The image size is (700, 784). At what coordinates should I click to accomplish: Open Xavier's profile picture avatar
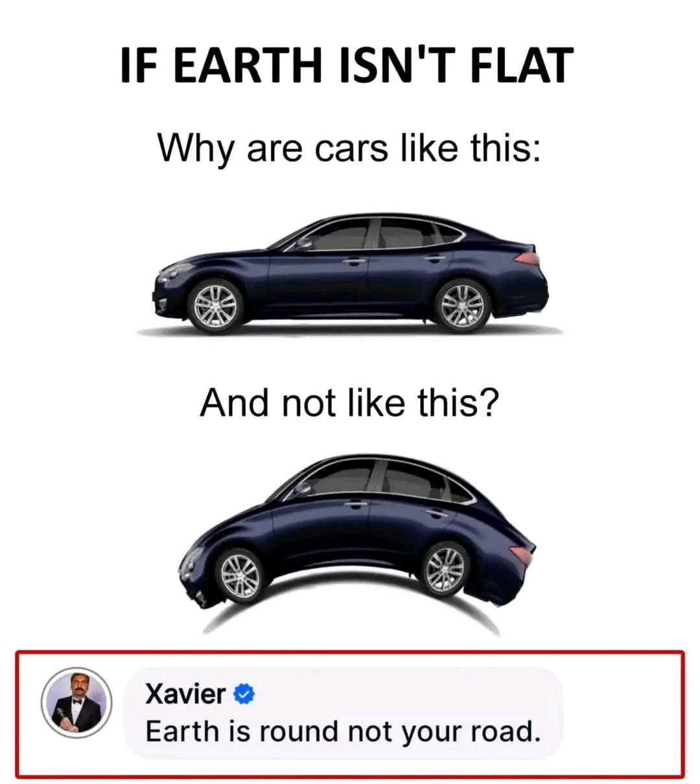[x=76, y=702]
